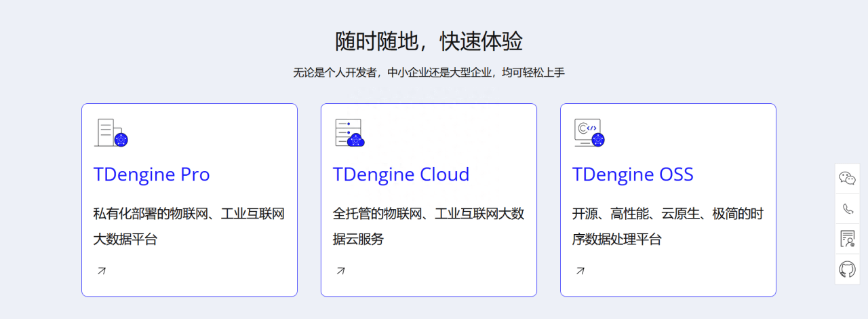The height and width of the screenshot is (319, 868).
Task: Click empty space right of the TDengine Pro arrow
Action: [x=203, y=271]
